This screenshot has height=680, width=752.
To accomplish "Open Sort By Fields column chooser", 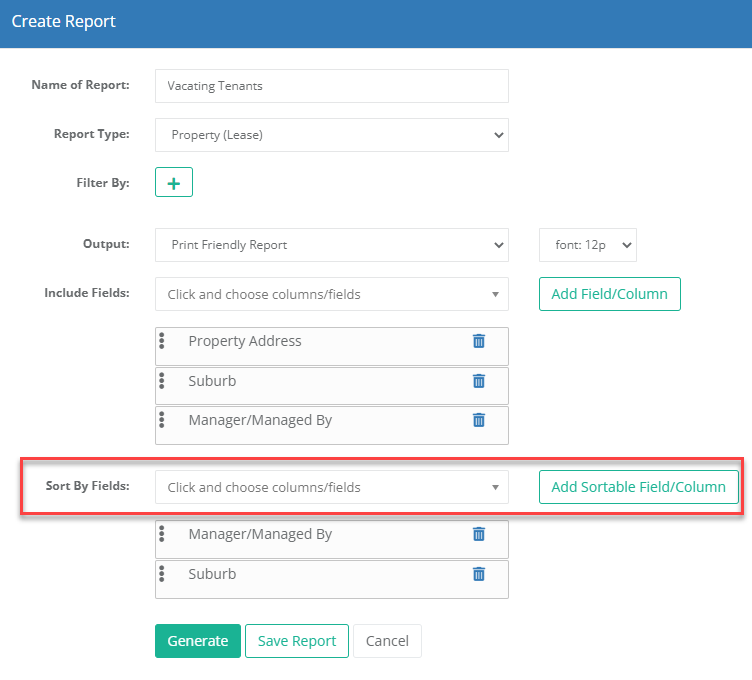I will click(x=331, y=487).
